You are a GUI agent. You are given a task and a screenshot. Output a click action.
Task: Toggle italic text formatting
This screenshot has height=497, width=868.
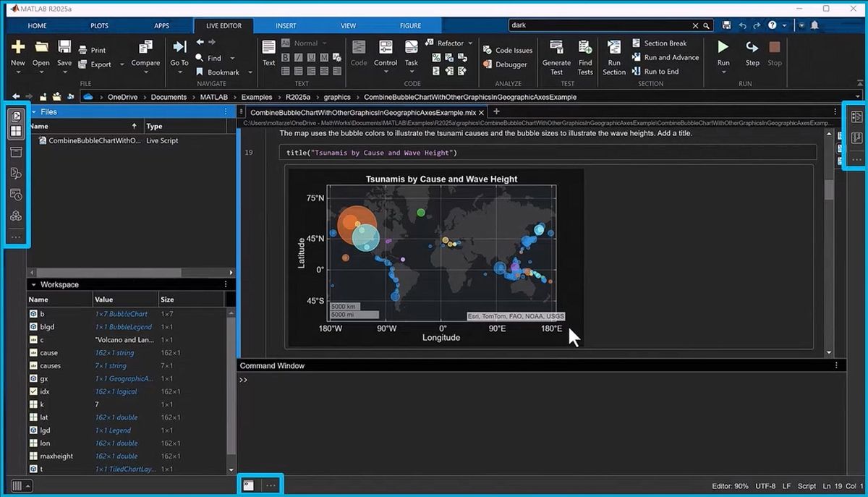click(x=299, y=57)
